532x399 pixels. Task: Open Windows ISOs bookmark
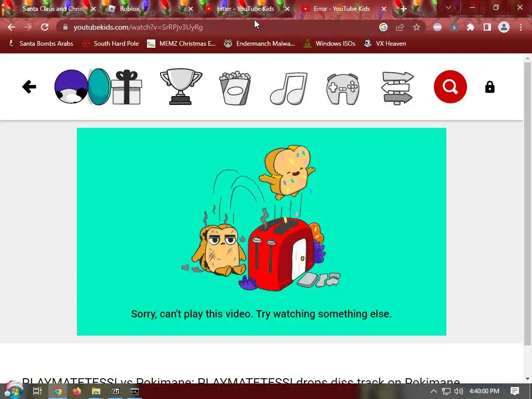coord(329,44)
